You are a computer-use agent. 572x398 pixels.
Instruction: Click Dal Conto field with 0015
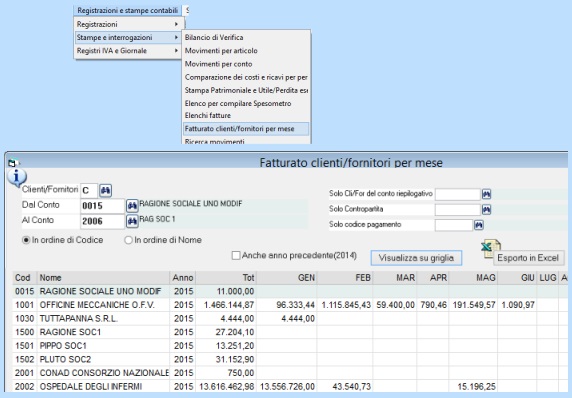coord(103,206)
